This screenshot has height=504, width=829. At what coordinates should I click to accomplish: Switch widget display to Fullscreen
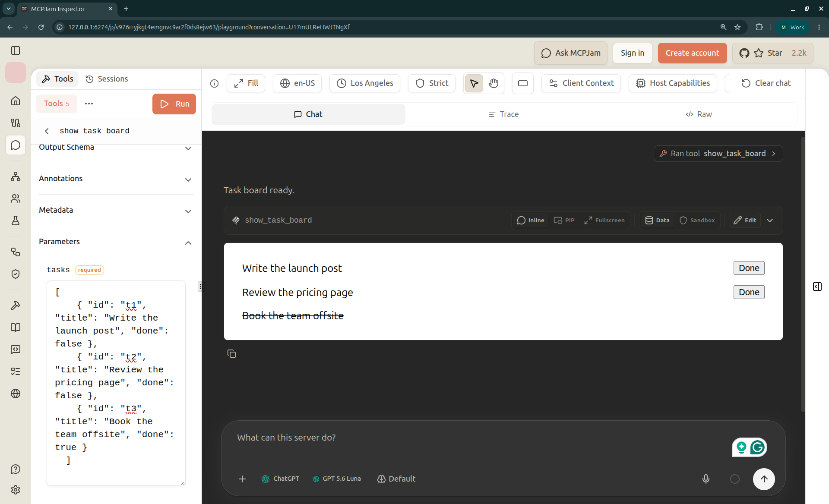tap(604, 220)
